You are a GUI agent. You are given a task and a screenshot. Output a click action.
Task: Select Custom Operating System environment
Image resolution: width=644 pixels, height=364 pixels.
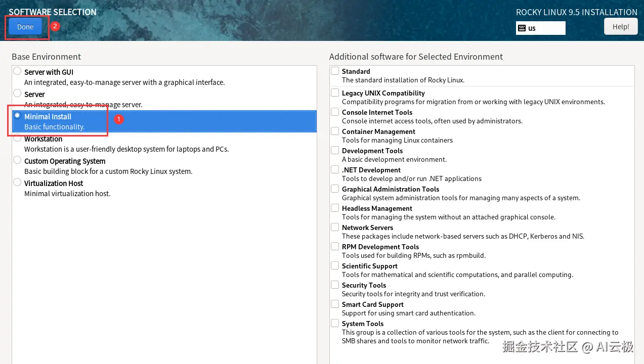pyautogui.click(x=18, y=160)
